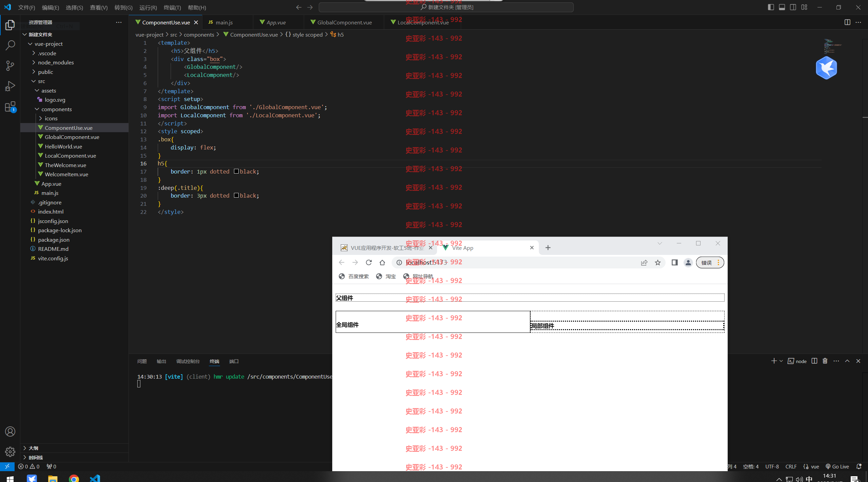The width and height of the screenshot is (868, 482).
Task: Switch to the 问题 panel tab
Action: click(142, 361)
